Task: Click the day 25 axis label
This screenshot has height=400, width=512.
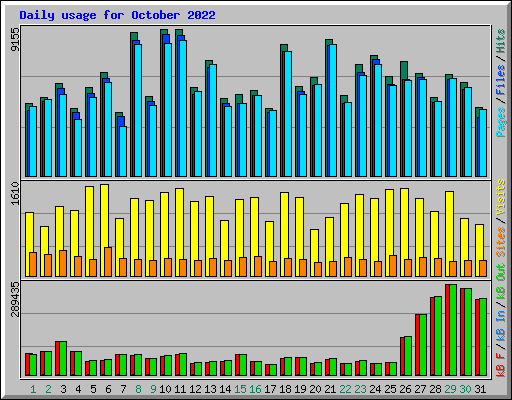Action: (390, 389)
